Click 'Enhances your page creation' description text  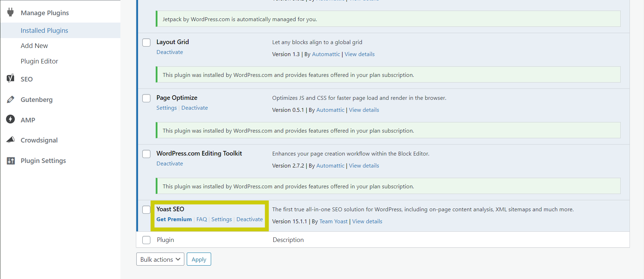[x=351, y=153]
